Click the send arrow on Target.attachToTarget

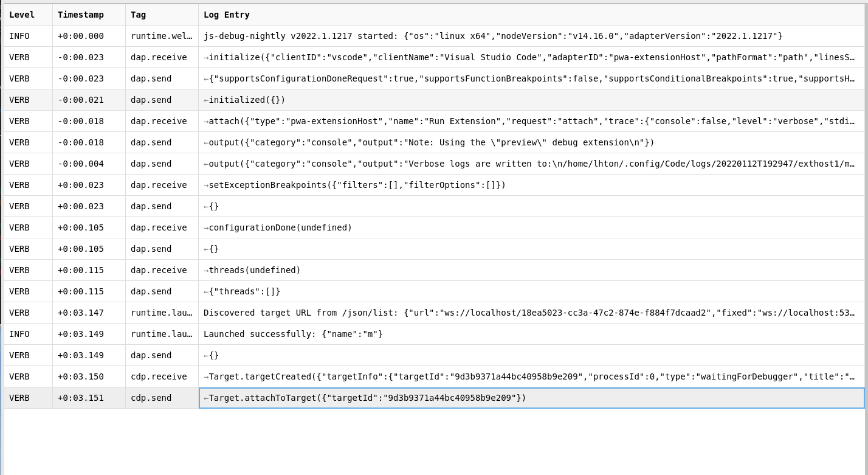206,398
